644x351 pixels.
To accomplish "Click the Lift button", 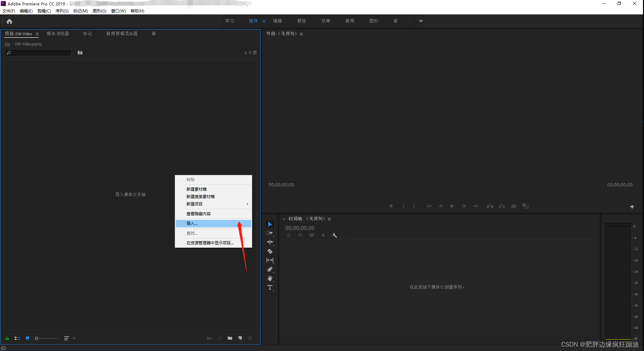I will 490,206.
